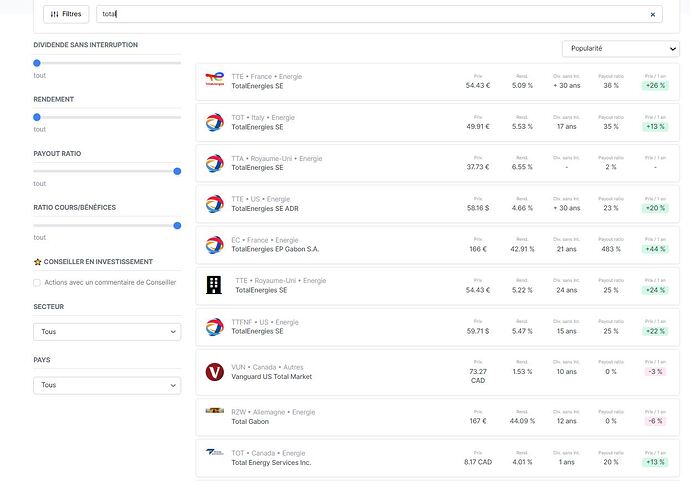Click the Vanguard V logo
Screen dimensions: 690x481
[215, 372]
